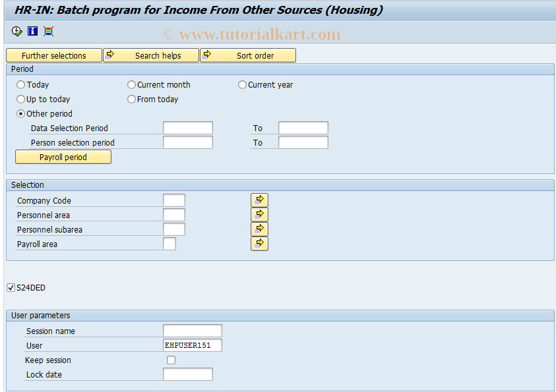Open multiple selection for Personnel area
This screenshot has height=392, width=556.
pyautogui.click(x=260, y=215)
